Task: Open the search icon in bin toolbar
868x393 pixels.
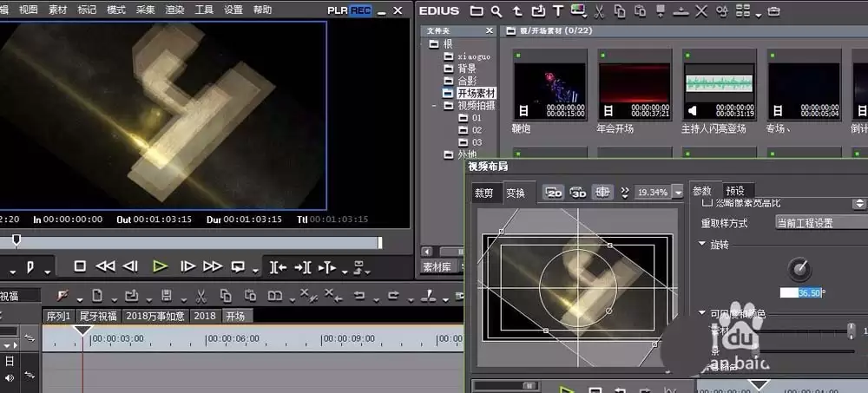Action: [496, 10]
